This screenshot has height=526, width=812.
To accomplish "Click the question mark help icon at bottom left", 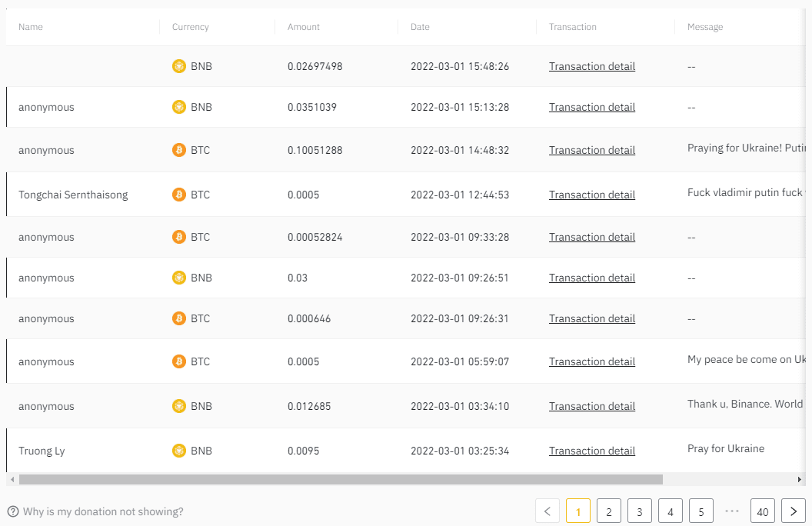I will point(13,511).
